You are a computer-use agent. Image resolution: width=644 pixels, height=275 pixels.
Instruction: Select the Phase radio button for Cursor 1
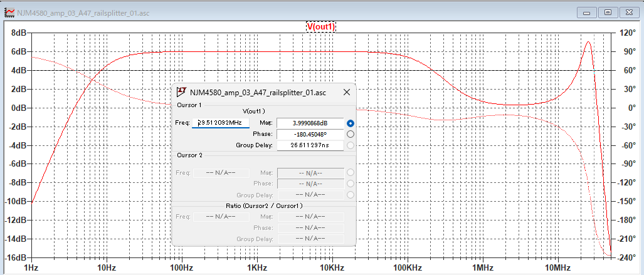coord(351,134)
